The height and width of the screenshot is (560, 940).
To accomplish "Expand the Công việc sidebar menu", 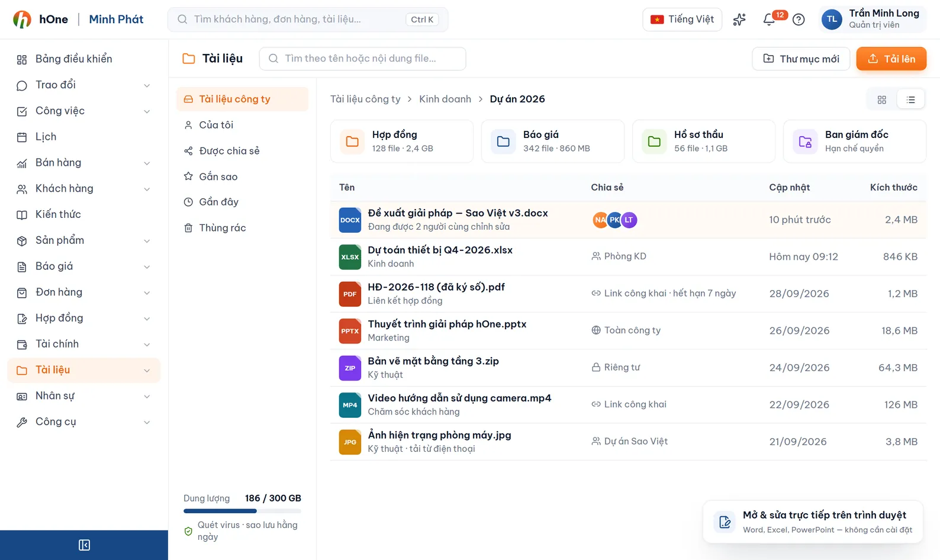I will tap(84, 111).
